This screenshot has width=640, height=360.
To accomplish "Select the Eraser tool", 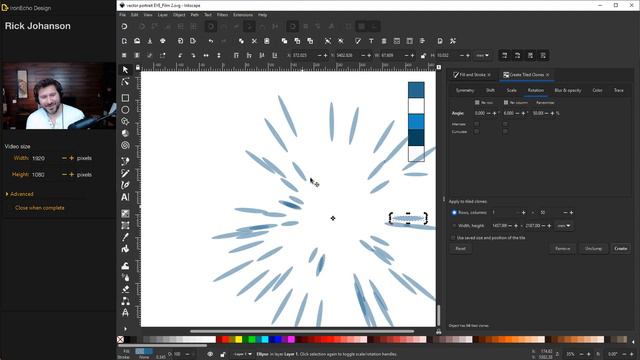I will tap(125, 289).
